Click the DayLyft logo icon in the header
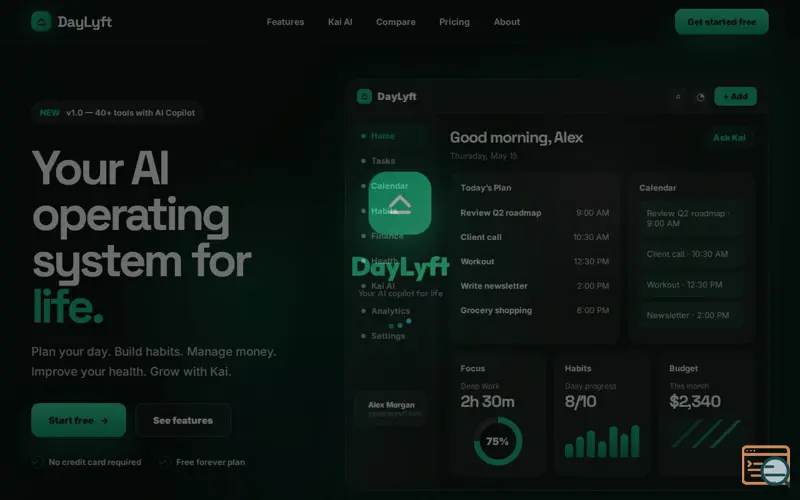Image resolution: width=800 pixels, height=500 pixels. coord(41,21)
